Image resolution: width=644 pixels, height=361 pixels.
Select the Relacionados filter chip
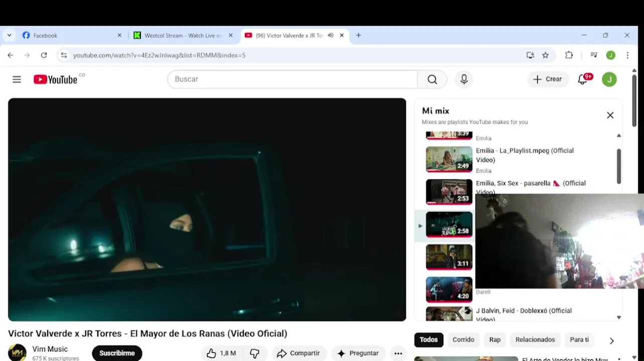pos(535,340)
